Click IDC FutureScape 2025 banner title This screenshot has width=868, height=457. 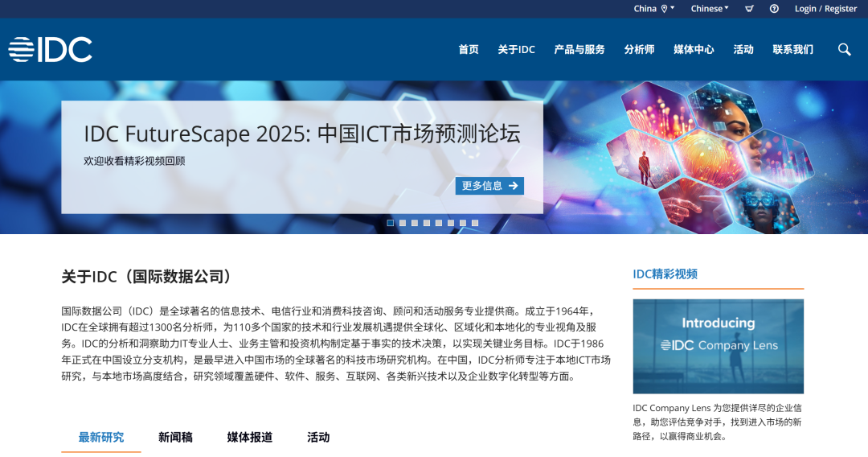[301, 134]
